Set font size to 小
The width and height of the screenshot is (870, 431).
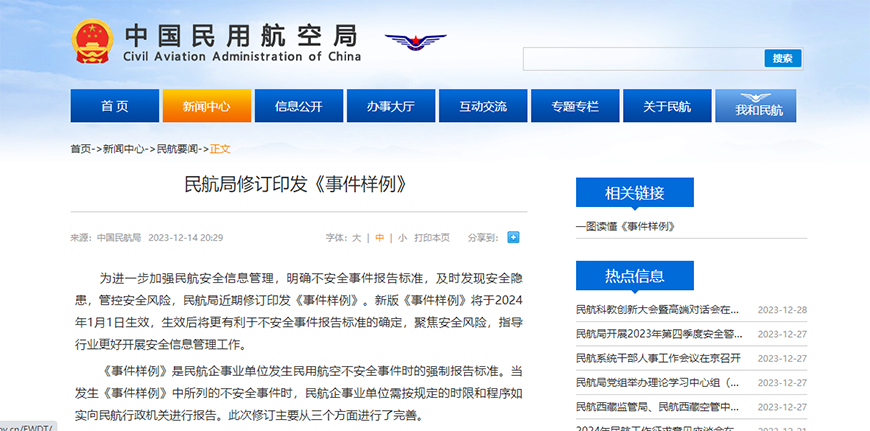[x=402, y=237]
